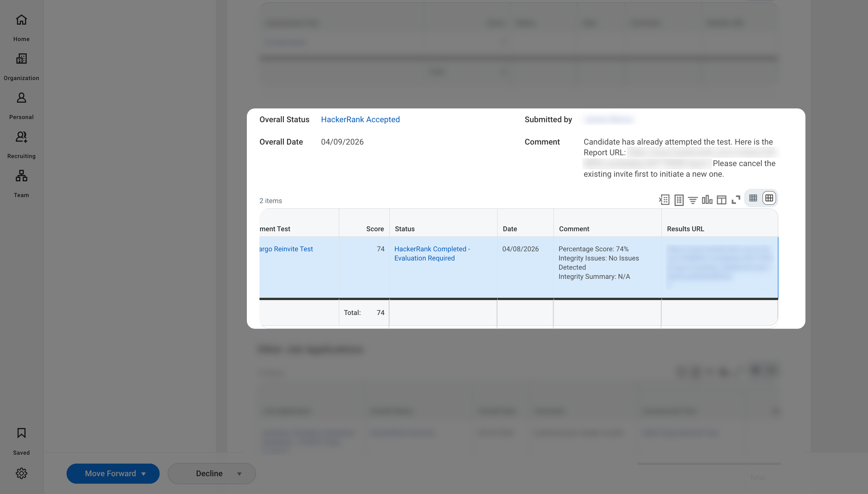This screenshot has height=494, width=868.
Task: Open Team in the sidebar
Action: [22, 184]
